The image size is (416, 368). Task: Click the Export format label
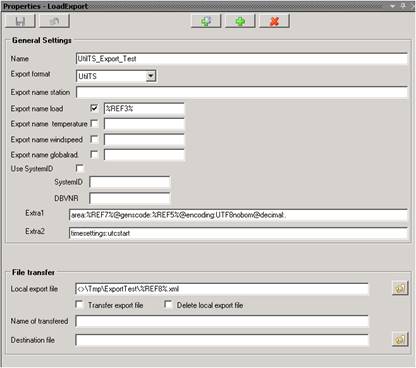pos(30,74)
